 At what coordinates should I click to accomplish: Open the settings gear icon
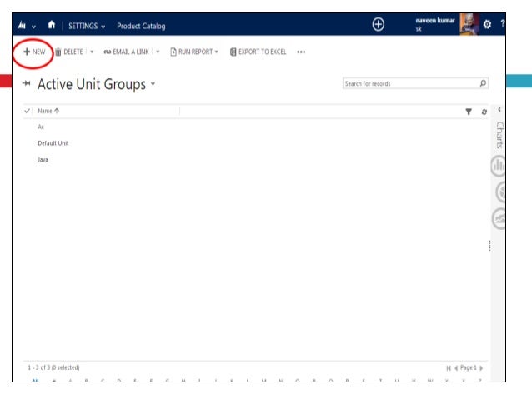(x=487, y=24)
